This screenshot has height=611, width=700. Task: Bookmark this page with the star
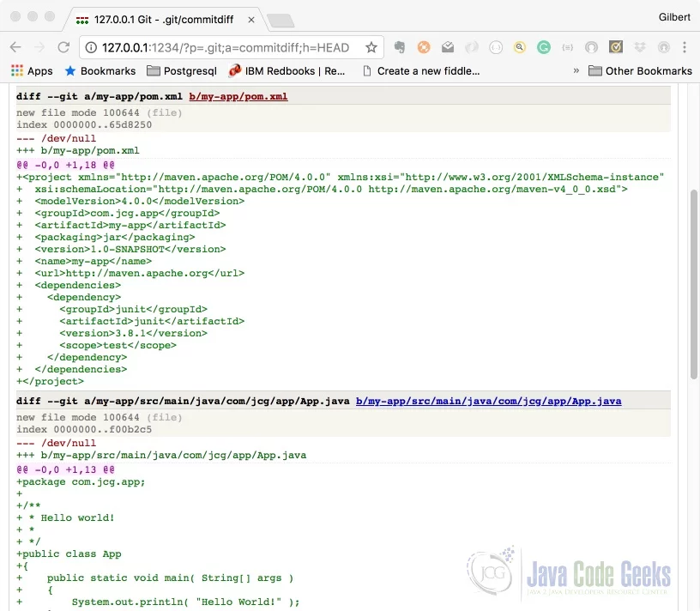point(371,47)
